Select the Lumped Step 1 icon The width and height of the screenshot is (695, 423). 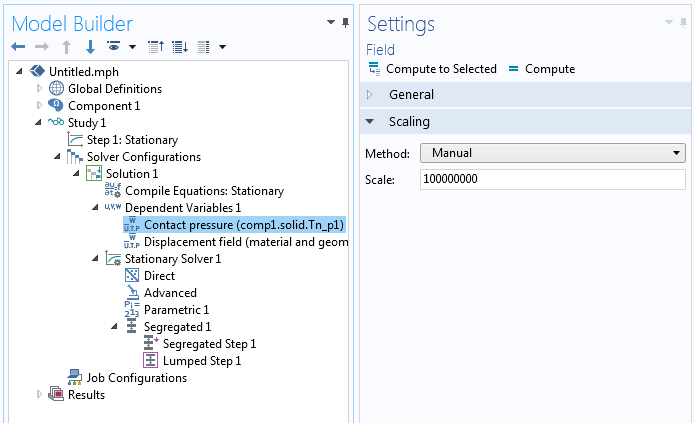150,361
